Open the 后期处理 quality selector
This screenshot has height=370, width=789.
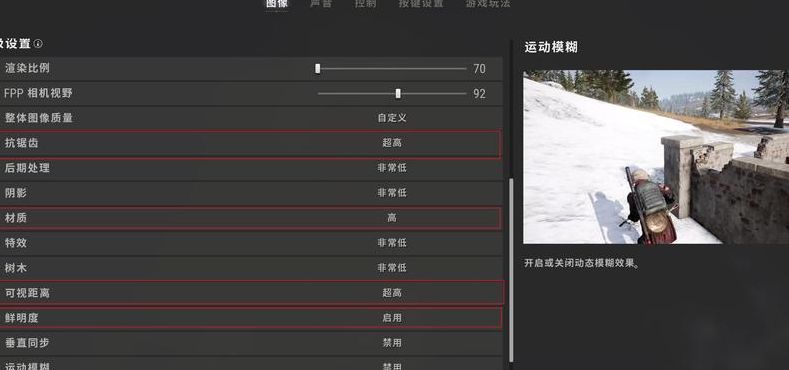pos(391,168)
